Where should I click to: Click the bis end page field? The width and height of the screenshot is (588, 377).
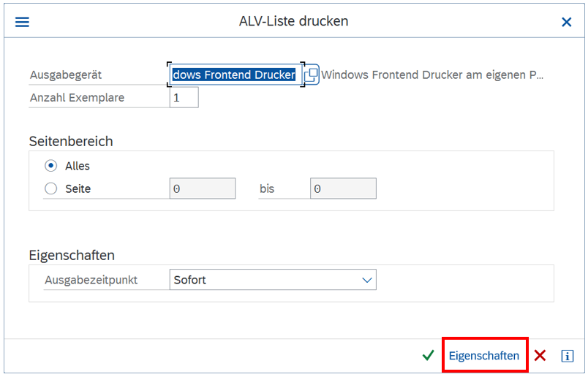pyautogui.click(x=343, y=188)
